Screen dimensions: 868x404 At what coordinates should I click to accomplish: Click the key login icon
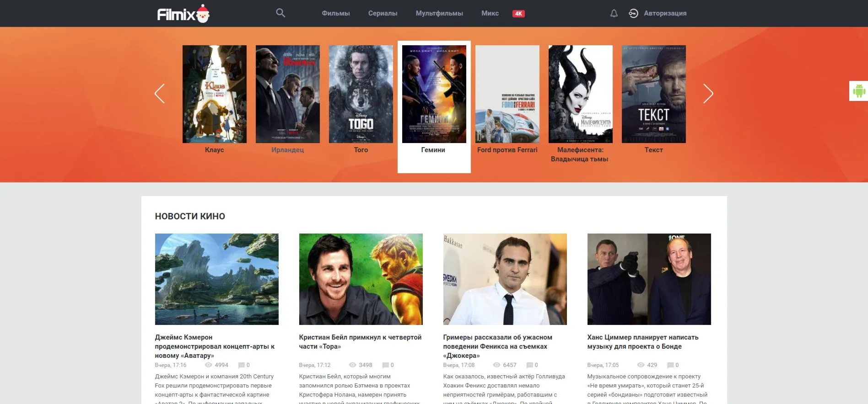[x=633, y=13]
